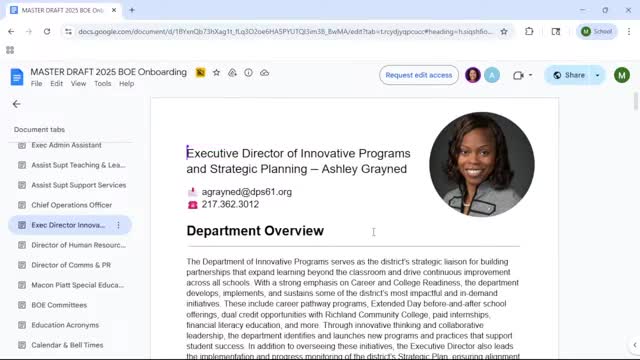Image resolution: width=640 pixels, height=360 pixels.
Task: Click the Share button
Action: (569, 75)
